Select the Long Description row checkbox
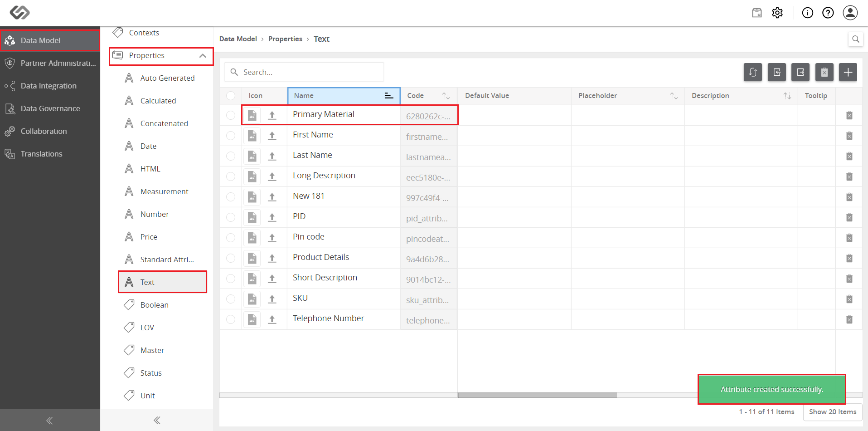This screenshot has height=431, width=868. [231, 176]
